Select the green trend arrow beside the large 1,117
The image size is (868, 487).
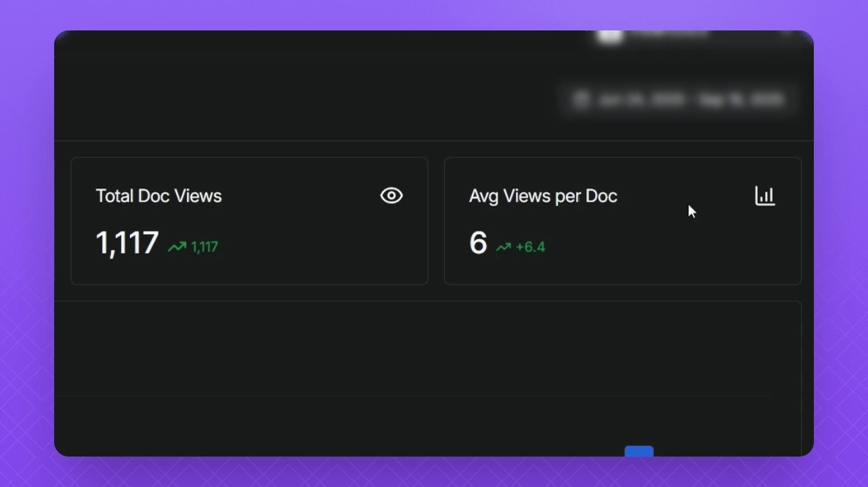[177, 247]
